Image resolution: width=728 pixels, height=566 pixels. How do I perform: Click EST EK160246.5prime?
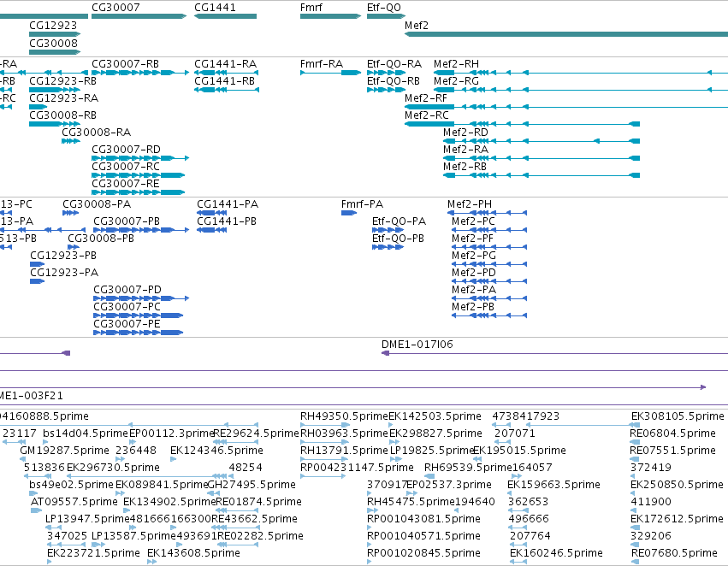556,553
